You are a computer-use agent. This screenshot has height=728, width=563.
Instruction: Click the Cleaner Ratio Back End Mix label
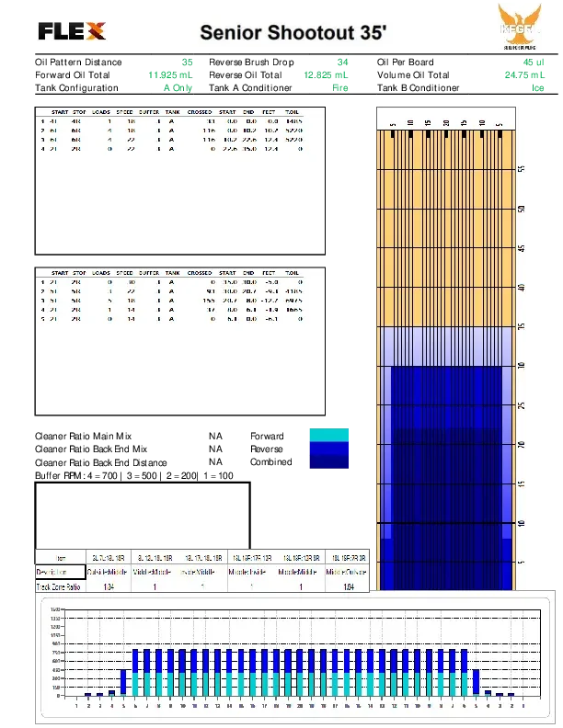pos(91,449)
